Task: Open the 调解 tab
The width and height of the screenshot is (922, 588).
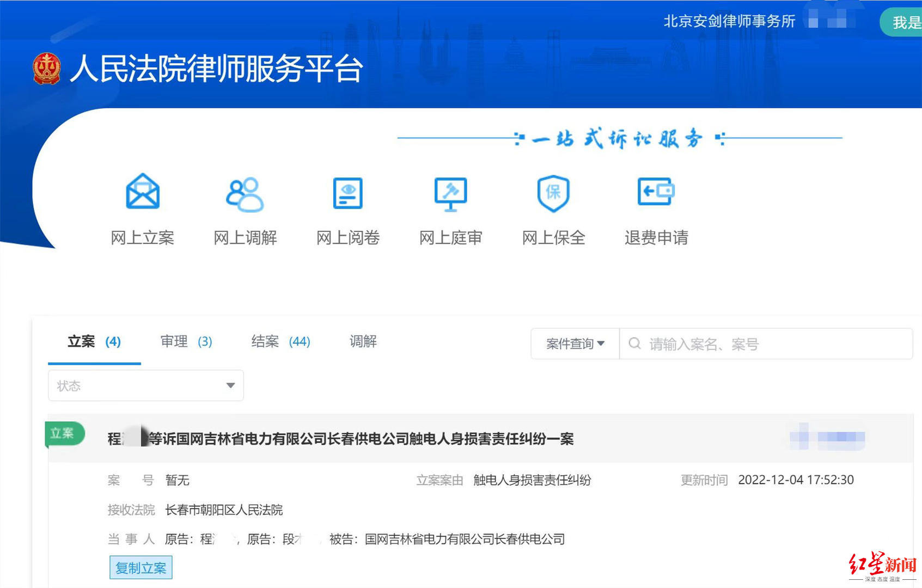Action: 362,341
